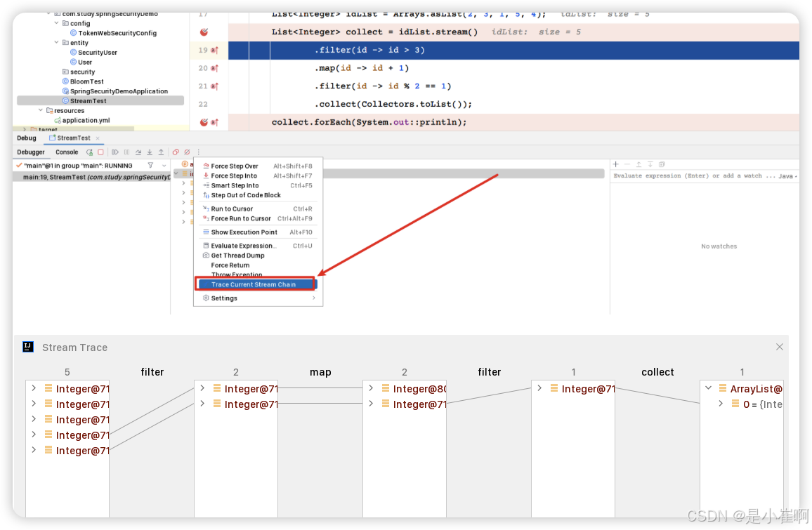Screen dimensions: 812x530
Task: Open application.yml file
Action: [81, 120]
